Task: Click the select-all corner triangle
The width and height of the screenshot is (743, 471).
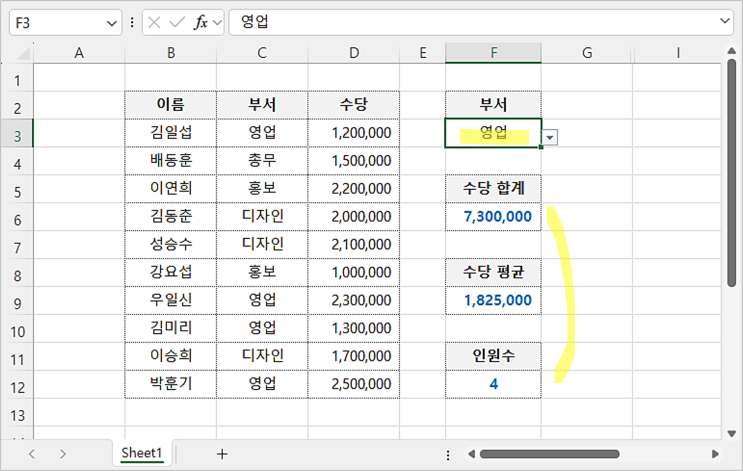Action: click(x=24, y=54)
